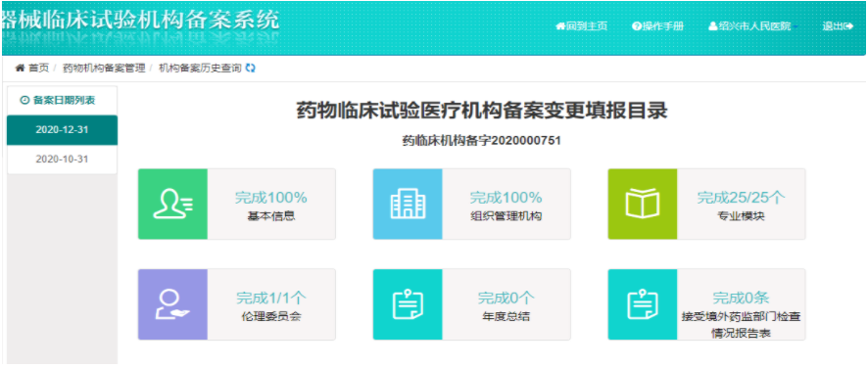Image resolution: width=868 pixels, height=368 pixels.
Task: Click the clock icon in 备案日期列表 header
Action: click(24, 100)
